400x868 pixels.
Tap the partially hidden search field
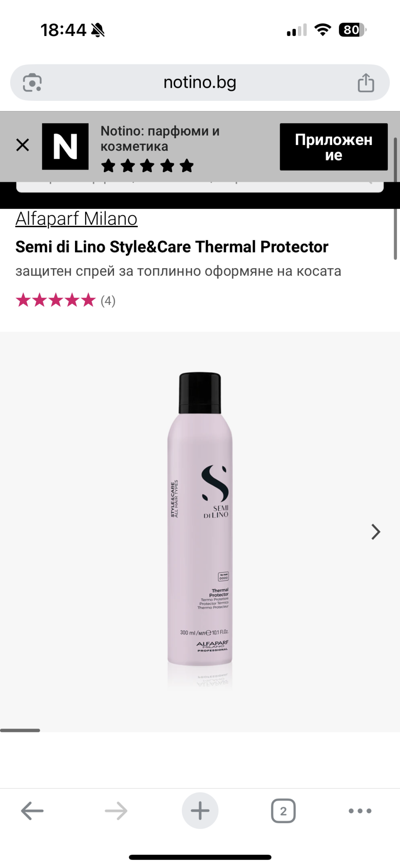[x=200, y=187]
